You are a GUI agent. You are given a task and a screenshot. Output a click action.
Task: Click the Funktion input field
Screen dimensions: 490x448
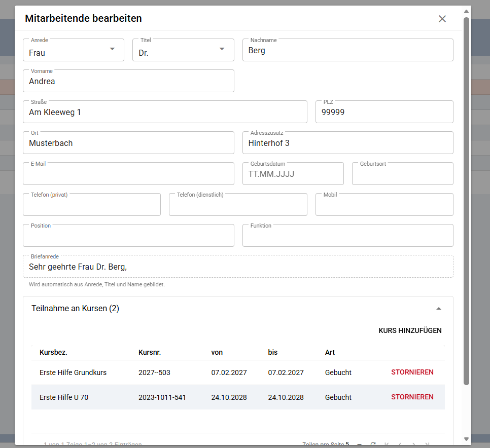click(348, 235)
